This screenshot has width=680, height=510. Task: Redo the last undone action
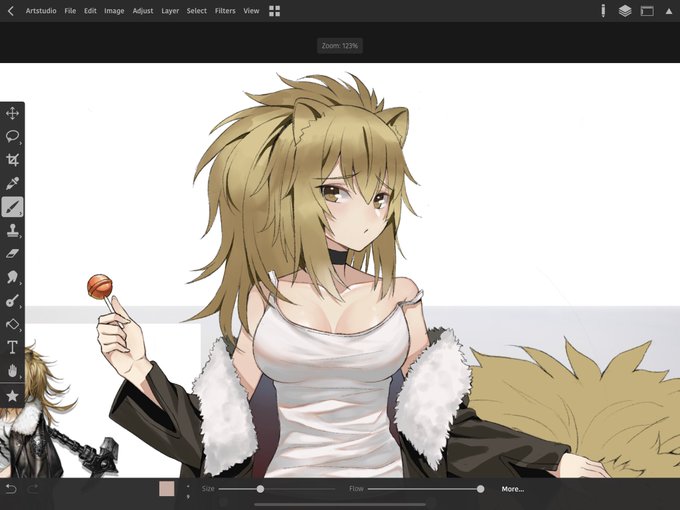coord(33,489)
